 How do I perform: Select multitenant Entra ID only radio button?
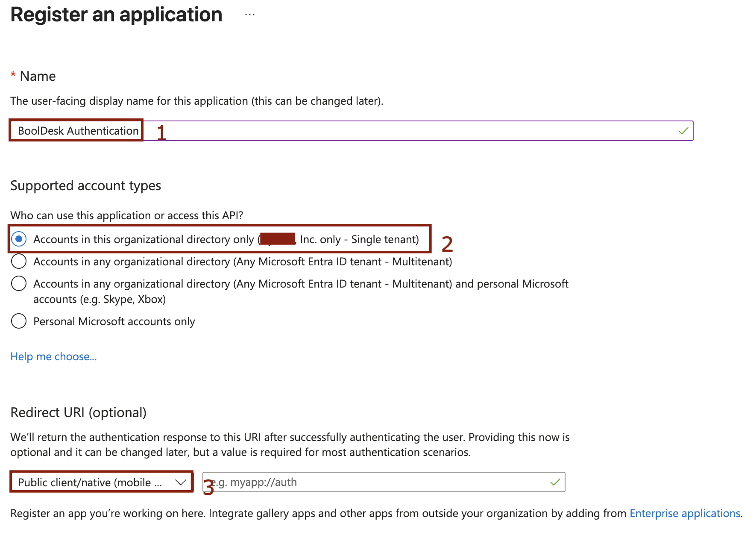click(x=19, y=261)
